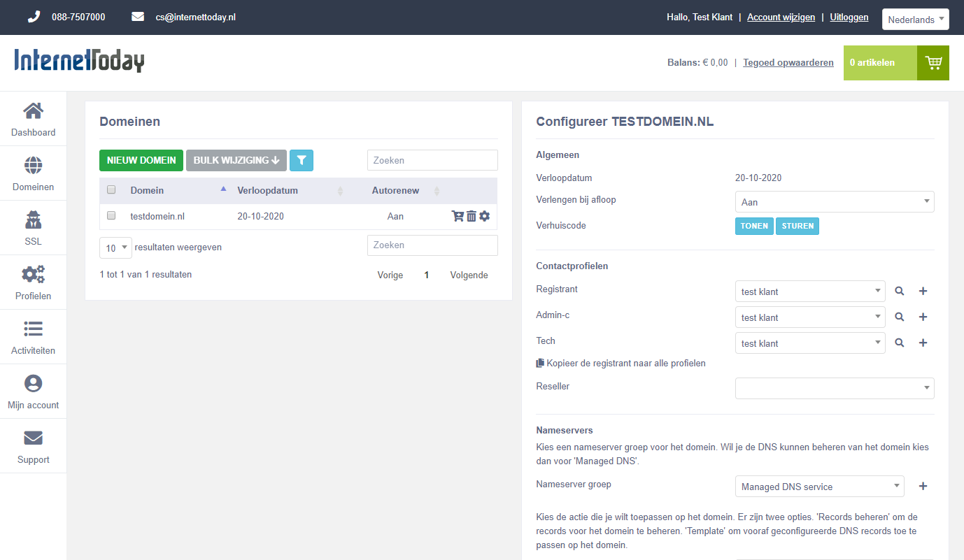Open testdomein.nl settings gear icon
The width and height of the screenshot is (964, 560).
coord(484,217)
